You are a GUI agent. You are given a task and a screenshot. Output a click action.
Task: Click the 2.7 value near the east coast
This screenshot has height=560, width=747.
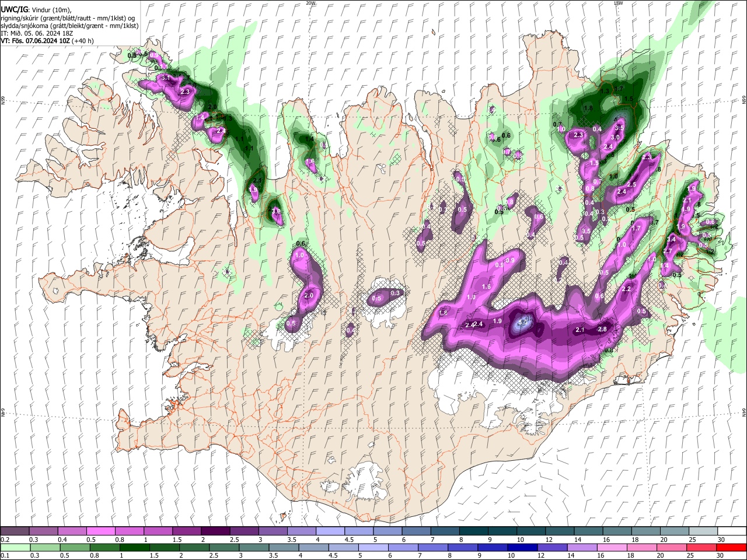coord(668,251)
